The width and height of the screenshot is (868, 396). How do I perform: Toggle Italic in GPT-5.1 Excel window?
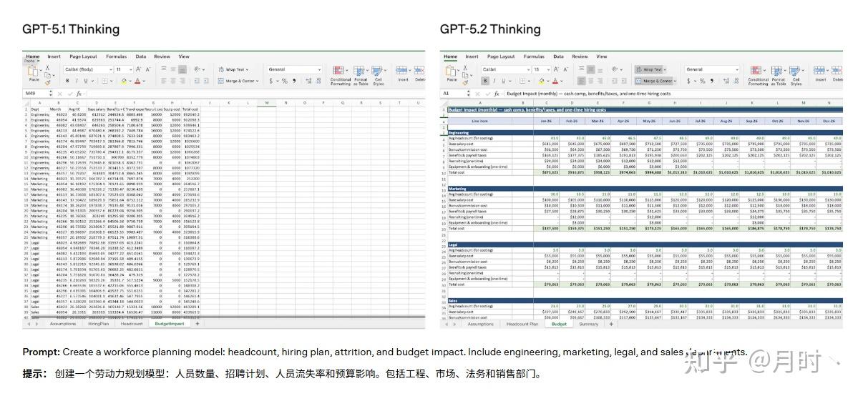click(x=77, y=81)
